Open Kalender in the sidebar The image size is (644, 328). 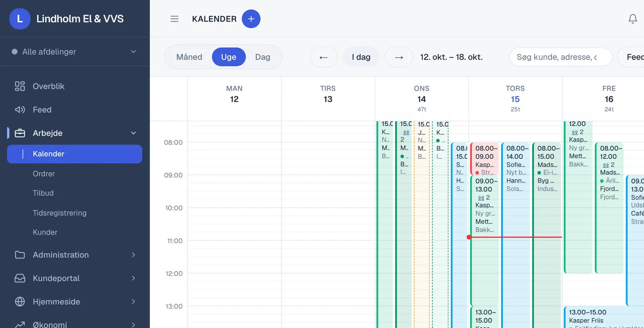(x=74, y=154)
